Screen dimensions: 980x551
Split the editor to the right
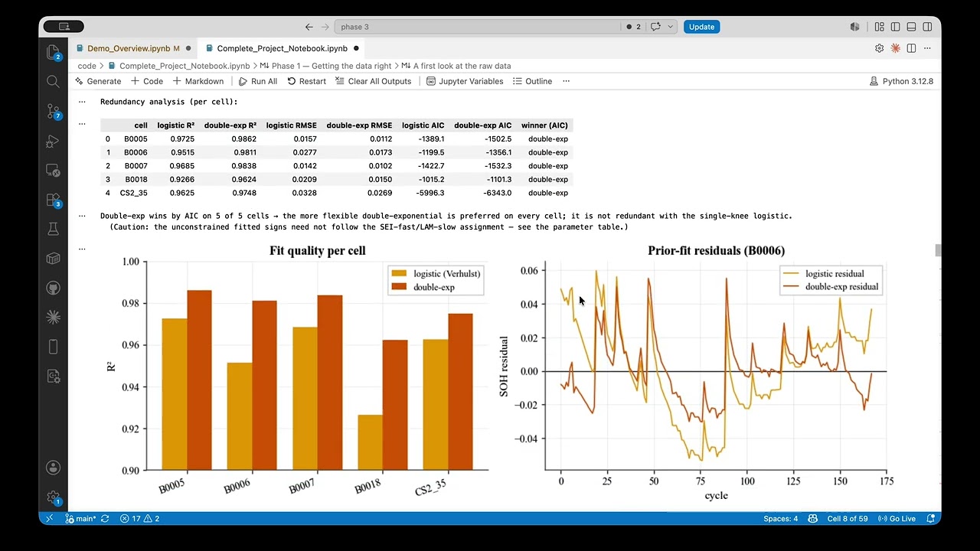point(911,48)
